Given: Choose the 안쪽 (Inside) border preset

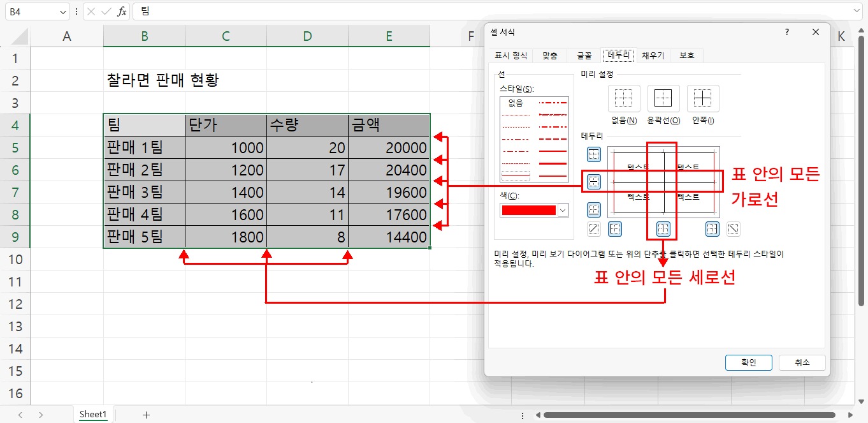Looking at the screenshot, I should click(x=703, y=99).
